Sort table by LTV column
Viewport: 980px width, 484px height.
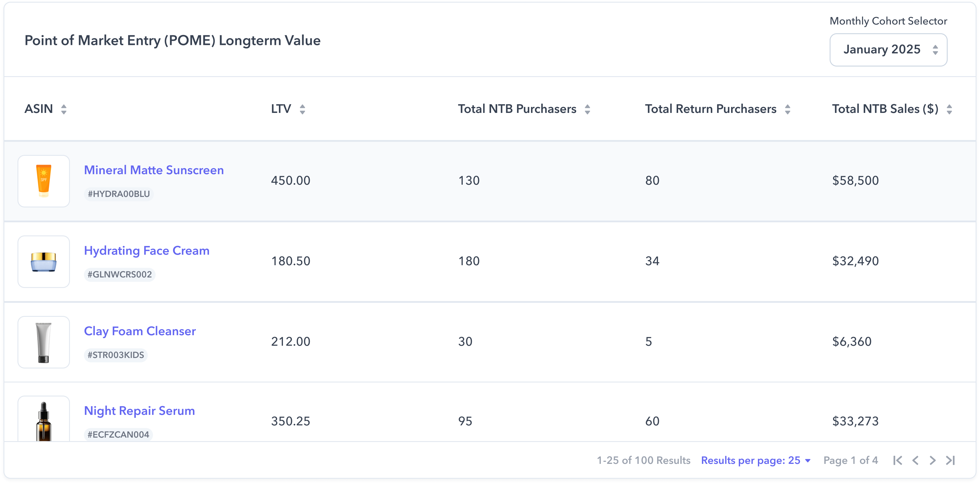click(302, 109)
